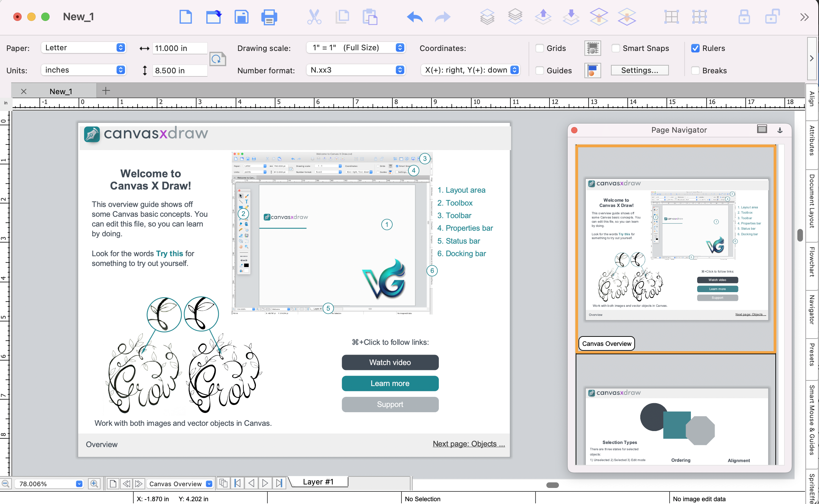Click the Settings... button
Viewport: 819px width, 504px height.
click(x=640, y=70)
